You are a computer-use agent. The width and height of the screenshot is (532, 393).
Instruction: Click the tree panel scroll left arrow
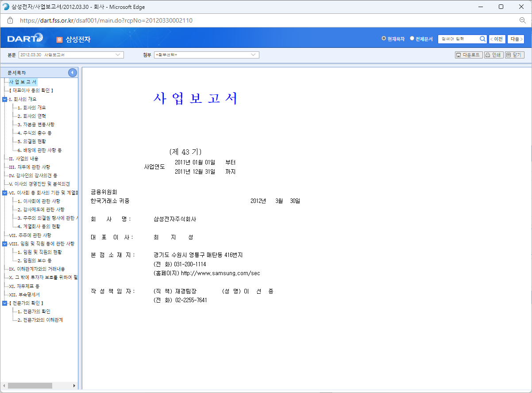pos(4,385)
